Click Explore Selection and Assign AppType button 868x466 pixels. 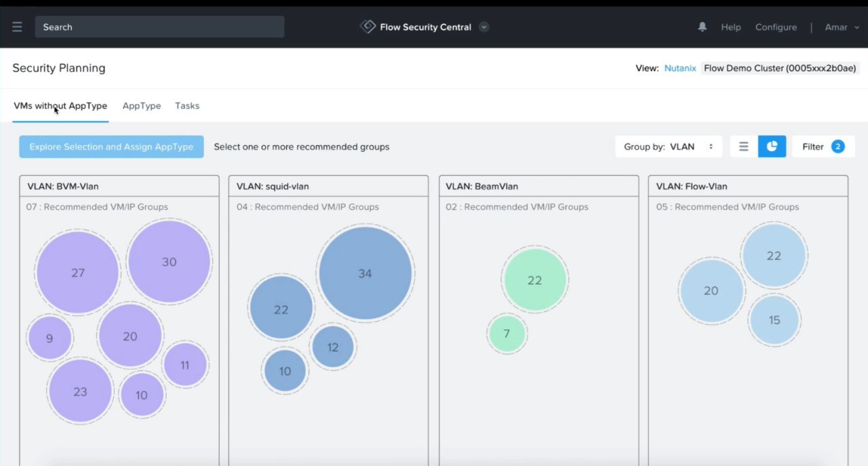pos(111,147)
